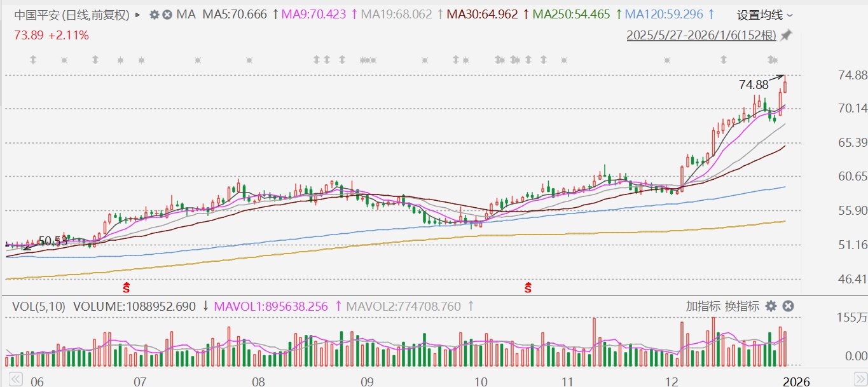The height and width of the screenshot is (387, 868).
Task: Expand the disclosure triangle next to 中国平安
Action: tap(137, 14)
